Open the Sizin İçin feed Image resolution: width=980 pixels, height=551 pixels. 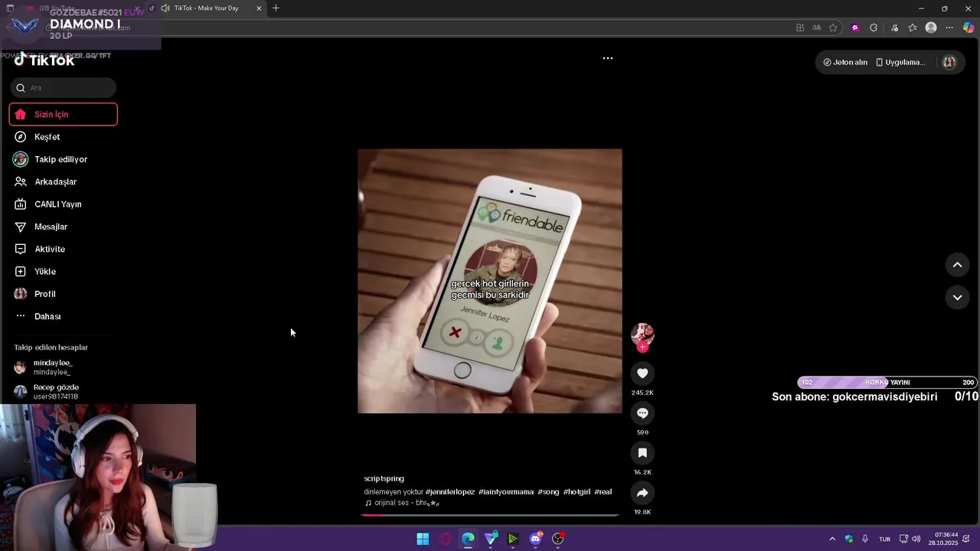click(x=63, y=114)
